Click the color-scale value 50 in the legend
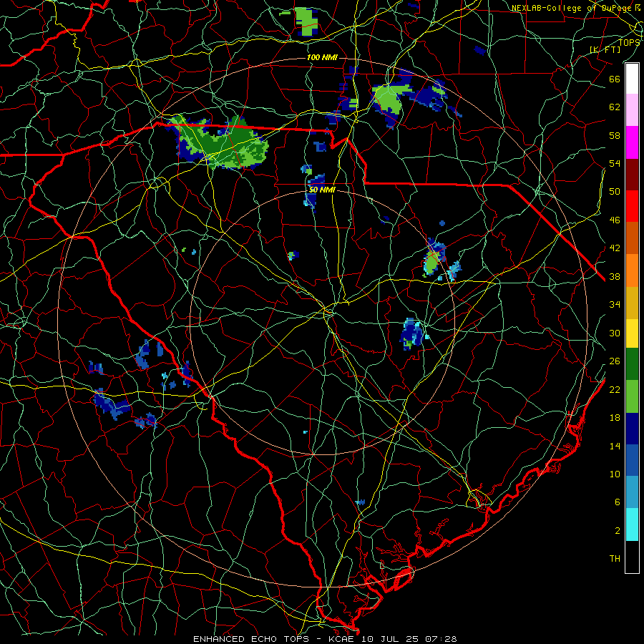This screenshot has height=644, width=644. (615, 191)
